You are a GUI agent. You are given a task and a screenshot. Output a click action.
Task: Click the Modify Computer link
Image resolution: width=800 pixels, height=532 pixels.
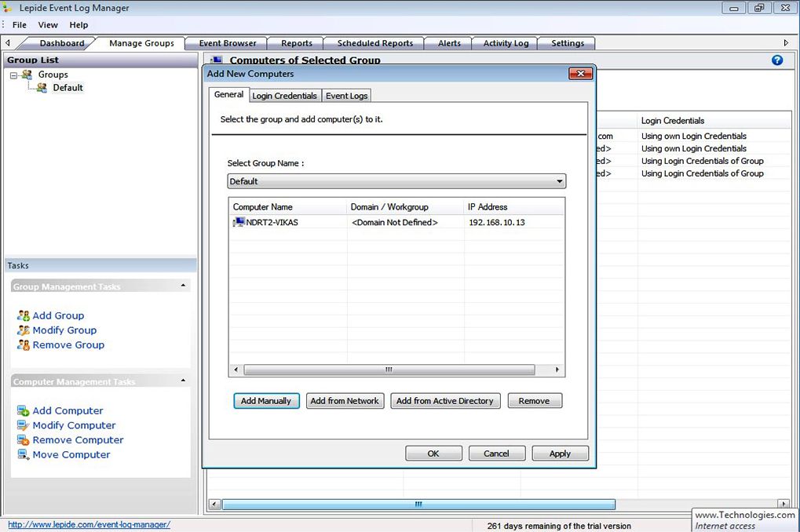click(x=74, y=425)
